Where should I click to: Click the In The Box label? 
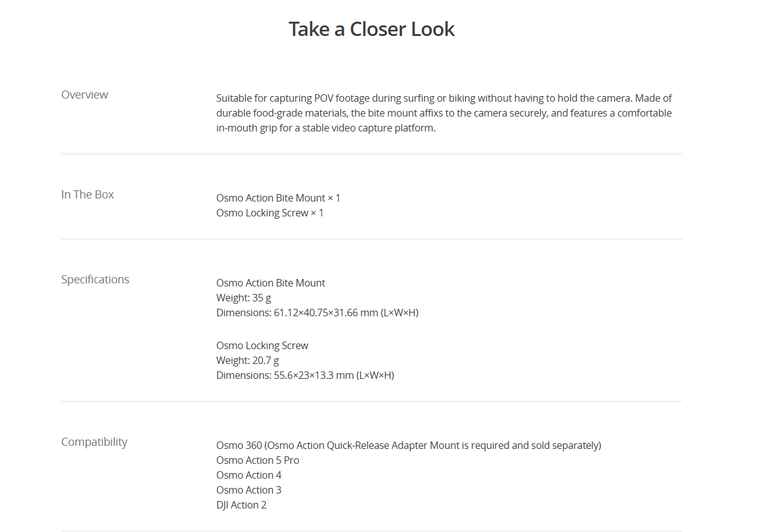click(x=88, y=194)
